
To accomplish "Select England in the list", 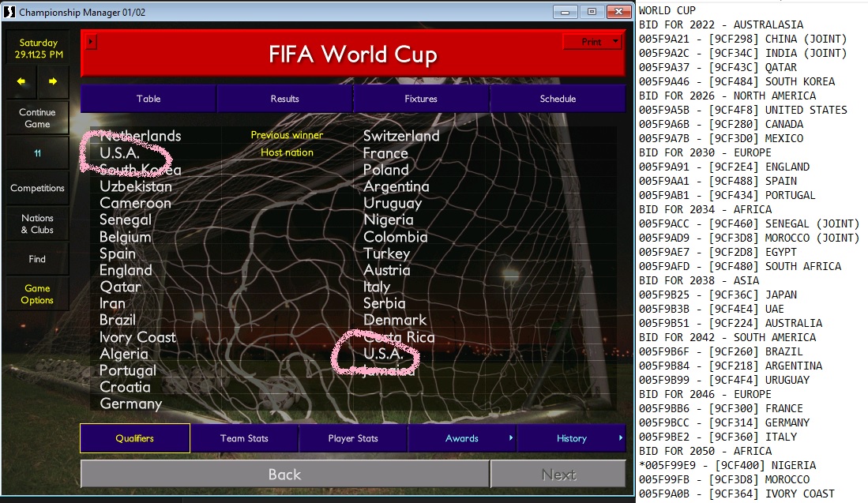I will click(x=126, y=270).
